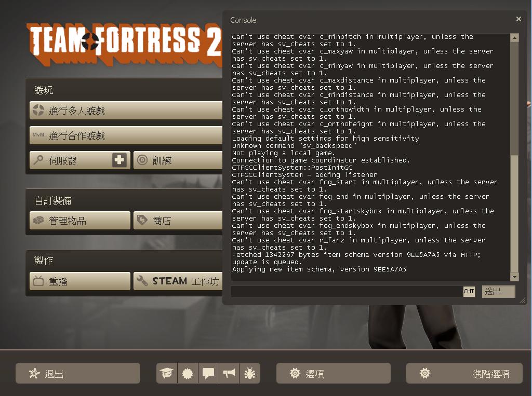
Task: Quit the game (退出)
Action: (x=78, y=373)
